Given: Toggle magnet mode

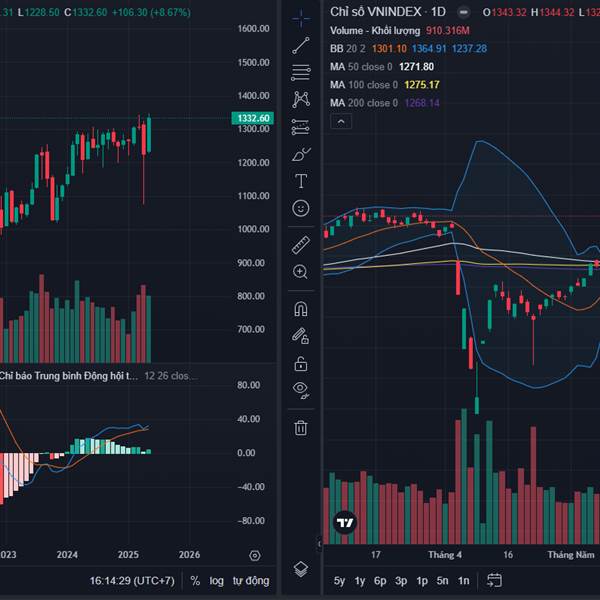Looking at the screenshot, I should coord(301,309).
